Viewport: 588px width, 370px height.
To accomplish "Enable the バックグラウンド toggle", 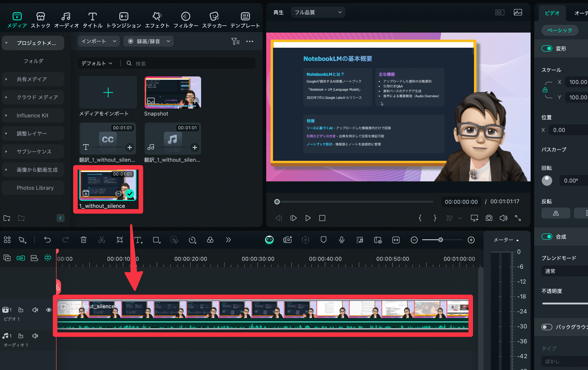I will (x=546, y=327).
